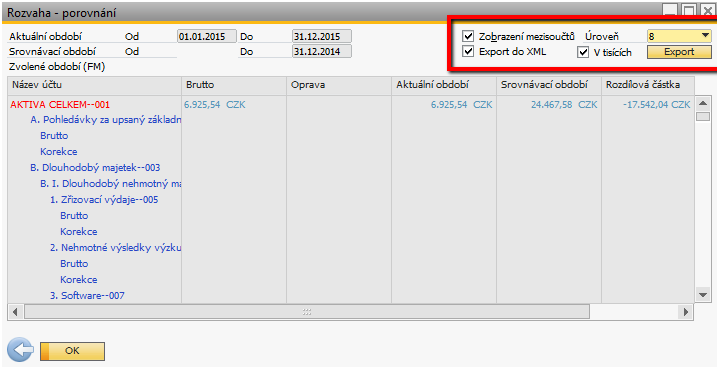Click the Srovnávací období column header
This screenshot has height=369, width=717.
tap(549, 85)
